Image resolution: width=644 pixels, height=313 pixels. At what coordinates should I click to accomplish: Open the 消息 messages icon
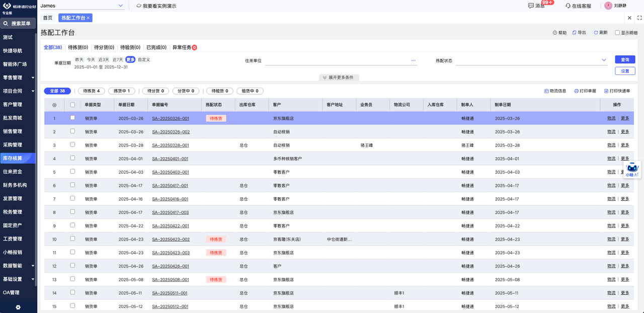tap(531, 6)
